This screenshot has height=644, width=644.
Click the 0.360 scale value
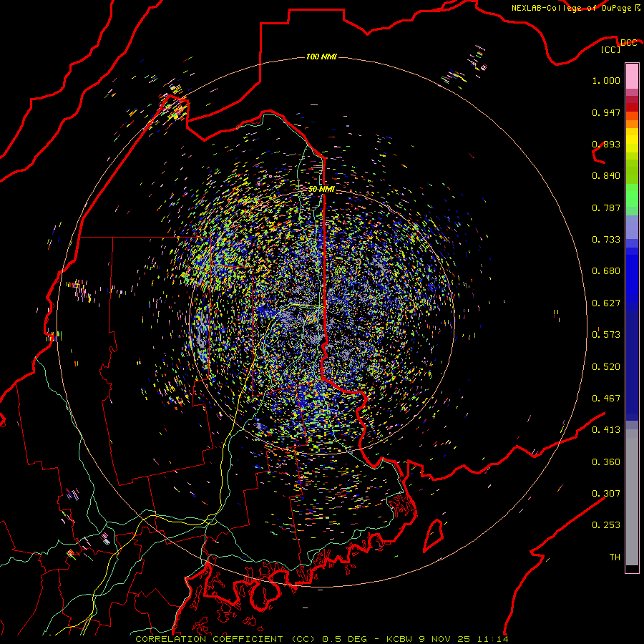click(606, 462)
